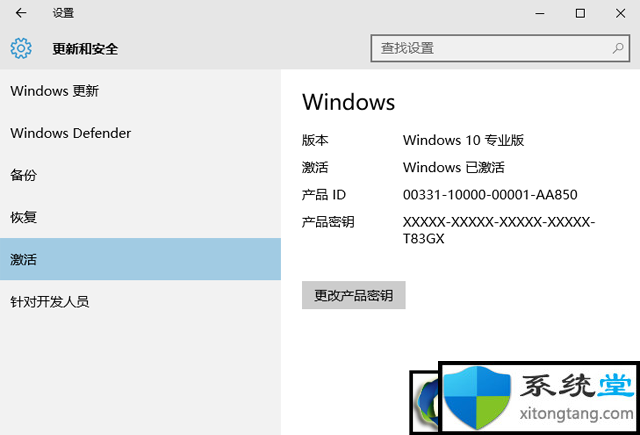Minimize the settings window
The width and height of the screenshot is (640, 435).
(540, 13)
